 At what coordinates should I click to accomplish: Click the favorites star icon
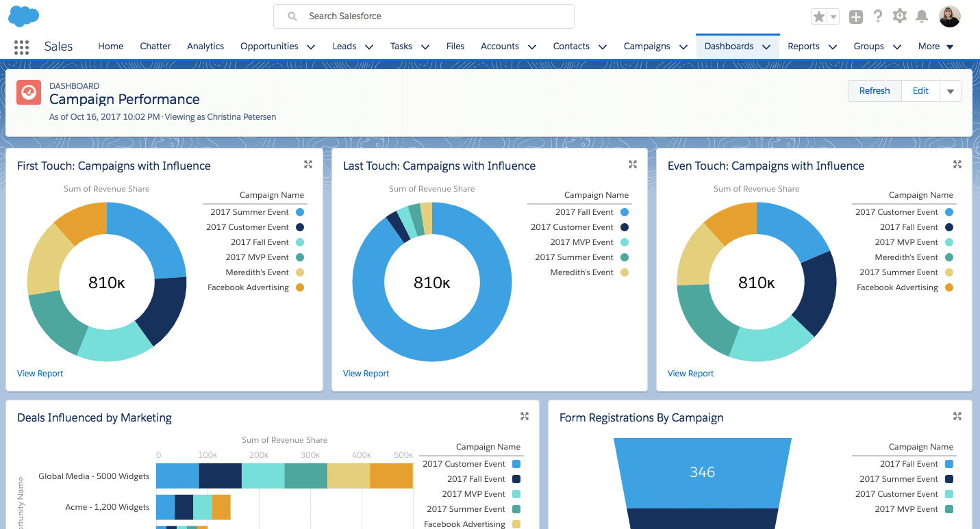(x=818, y=16)
